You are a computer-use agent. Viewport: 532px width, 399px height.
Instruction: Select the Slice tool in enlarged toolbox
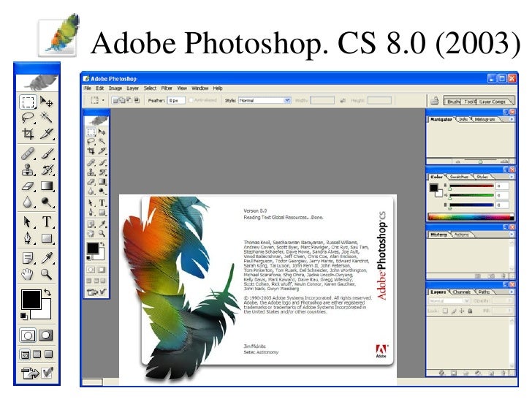coord(47,133)
